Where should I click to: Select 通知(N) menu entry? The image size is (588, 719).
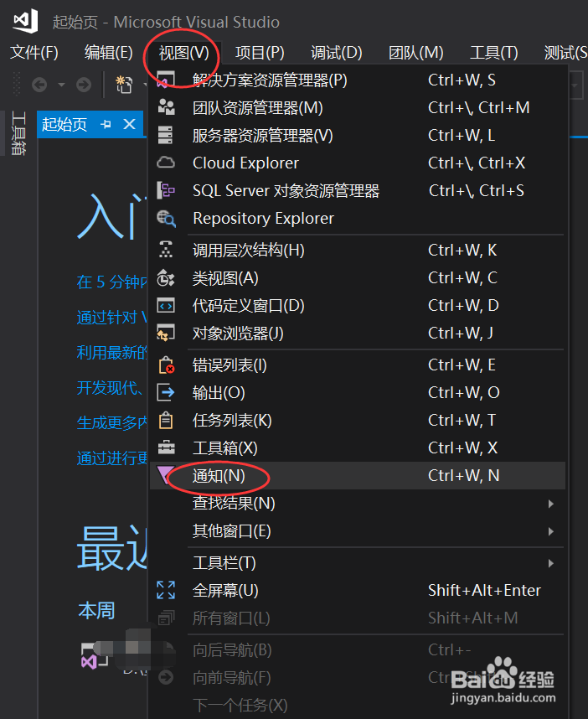click(x=358, y=475)
